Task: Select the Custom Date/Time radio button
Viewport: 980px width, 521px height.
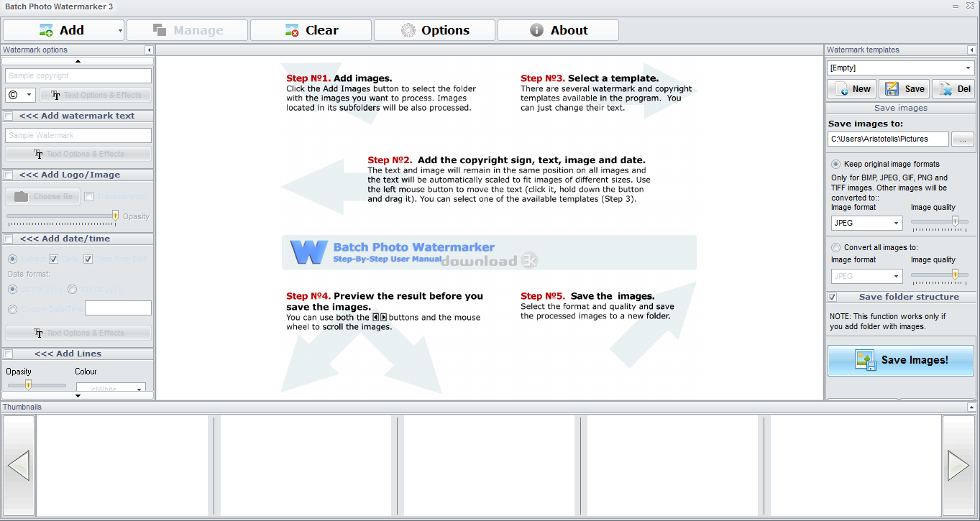Action: (12, 309)
